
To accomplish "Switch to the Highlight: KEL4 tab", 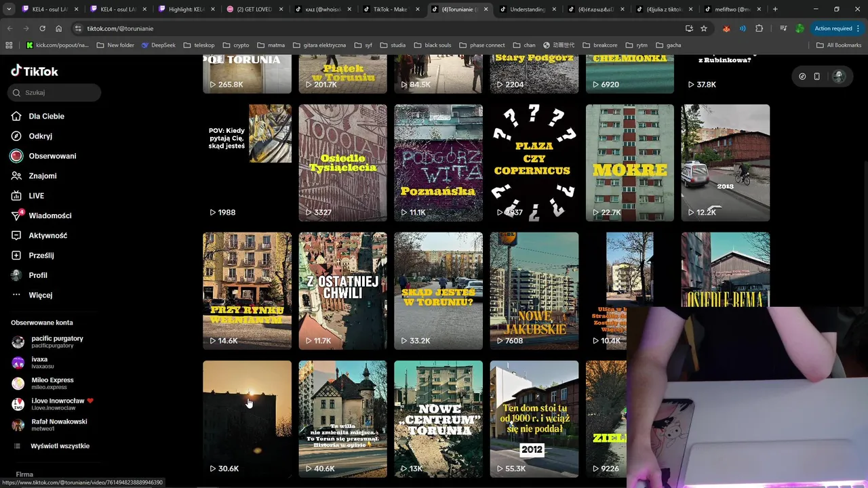I will coord(185,9).
